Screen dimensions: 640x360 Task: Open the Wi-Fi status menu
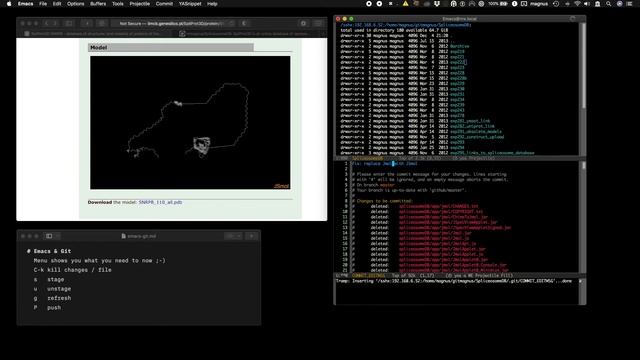point(577,4)
